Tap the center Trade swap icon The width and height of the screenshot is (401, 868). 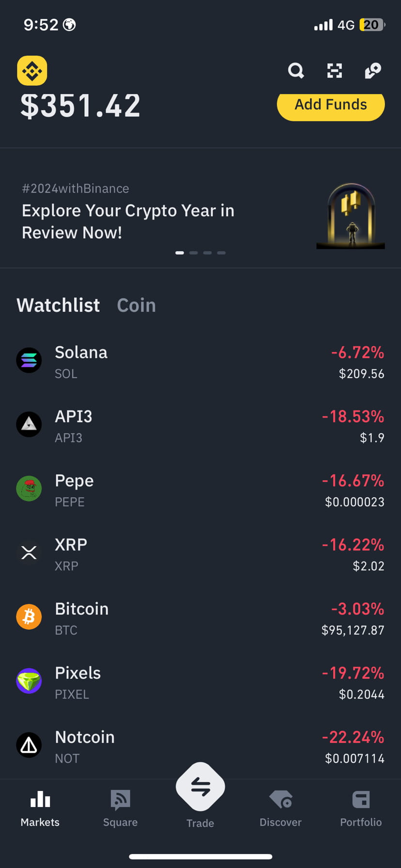tap(200, 787)
